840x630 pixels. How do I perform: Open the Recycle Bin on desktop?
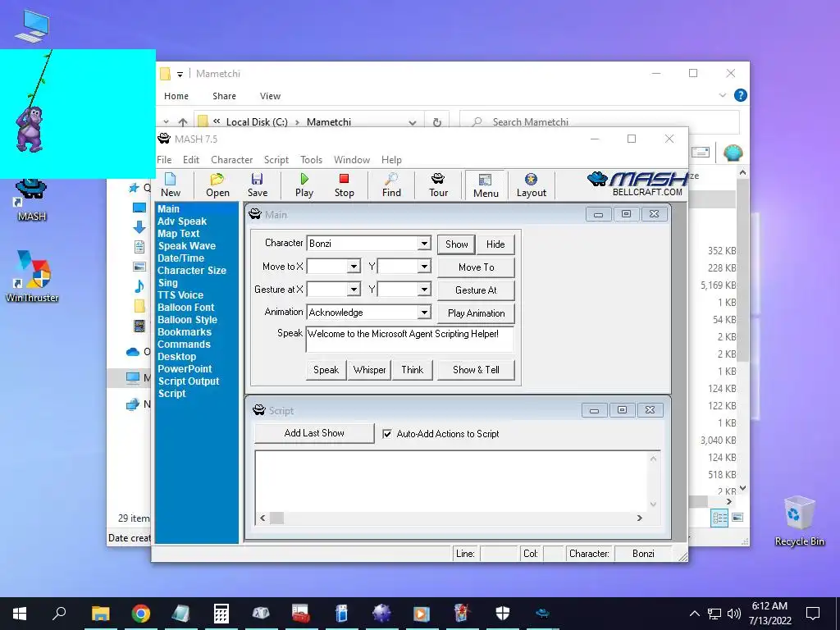[799, 521]
